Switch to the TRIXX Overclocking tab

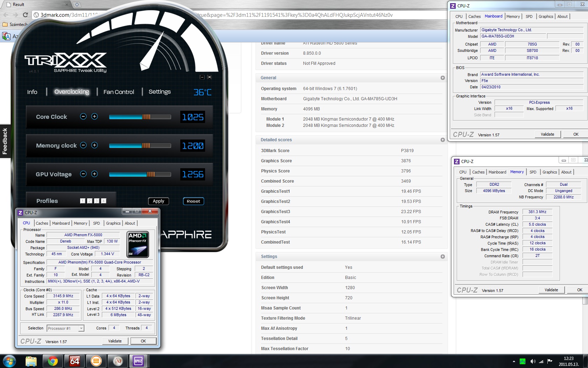coord(72,92)
